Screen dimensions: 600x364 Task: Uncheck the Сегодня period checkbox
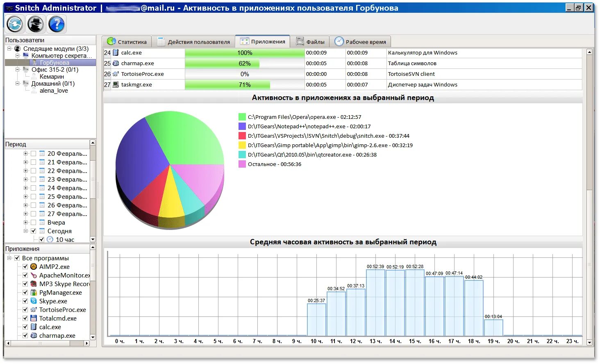tap(33, 231)
